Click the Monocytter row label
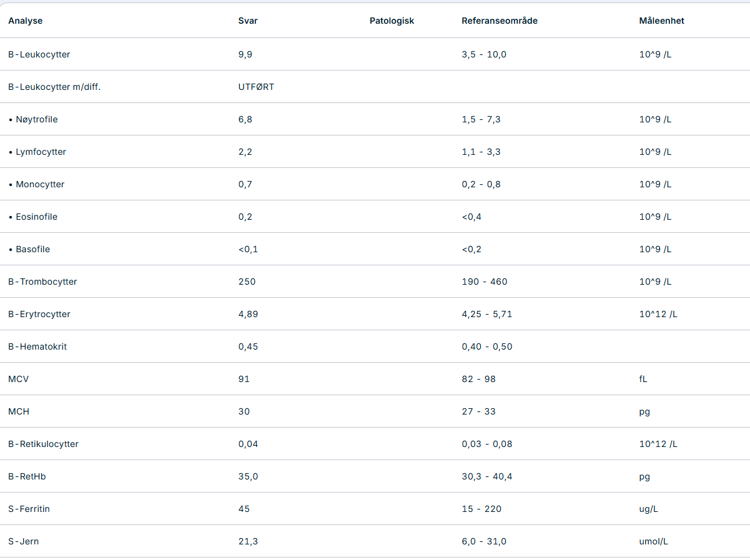The height and width of the screenshot is (560, 750). point(40,184)
